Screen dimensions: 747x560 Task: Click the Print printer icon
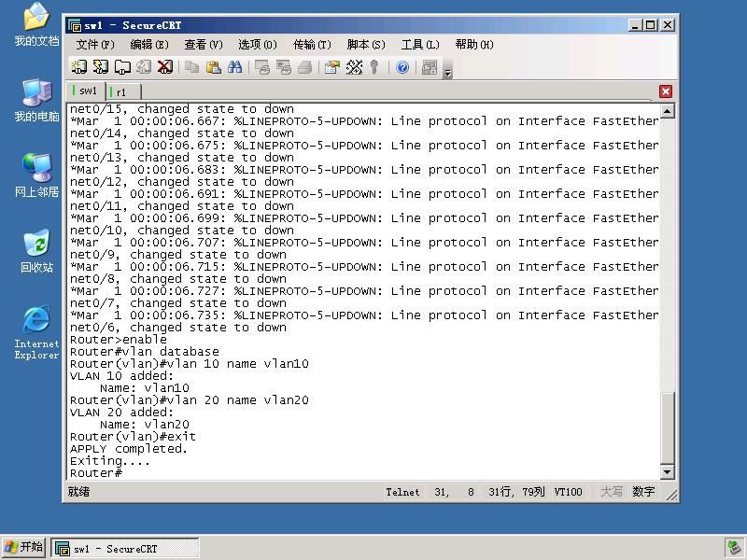coord(305,67)
